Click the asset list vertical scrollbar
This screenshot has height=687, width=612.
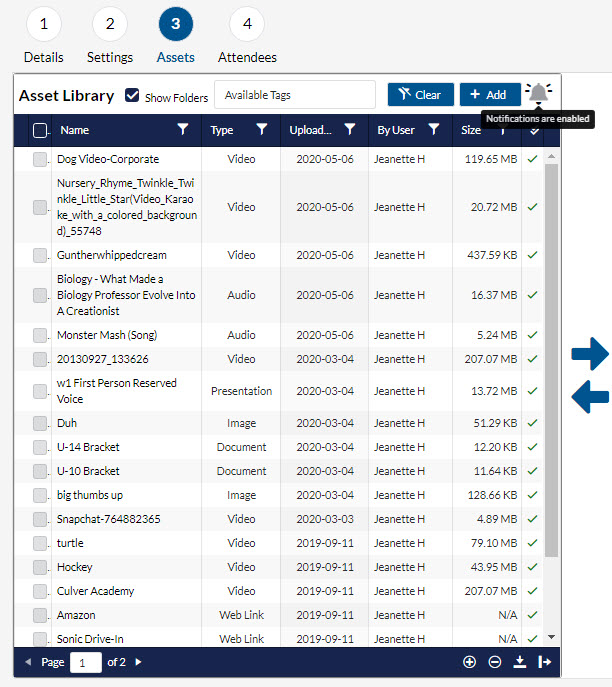tap(551, 360)
